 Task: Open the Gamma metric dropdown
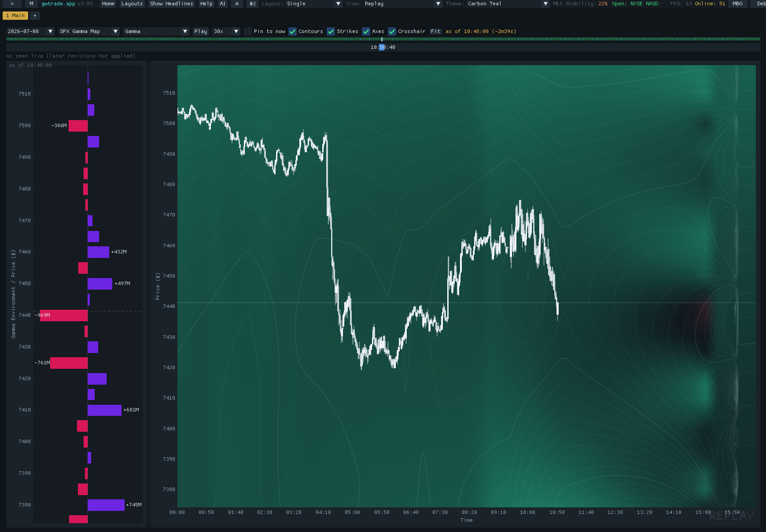(156, 31)
